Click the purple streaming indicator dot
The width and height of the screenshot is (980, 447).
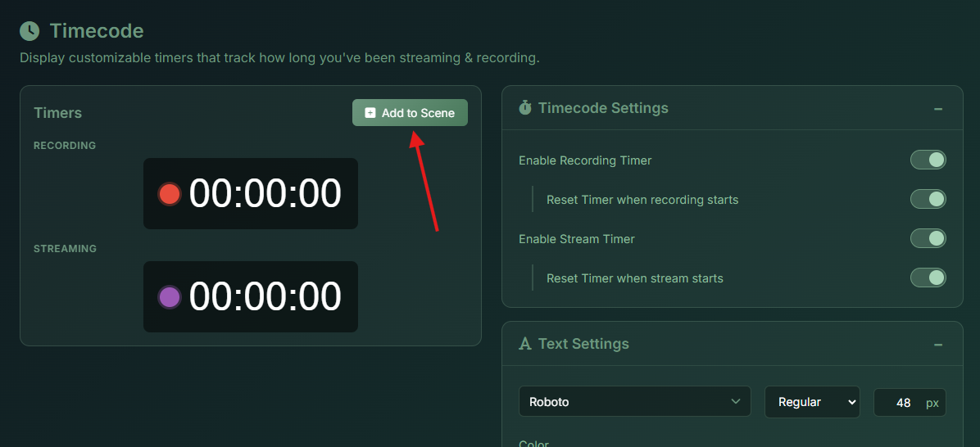170,297
